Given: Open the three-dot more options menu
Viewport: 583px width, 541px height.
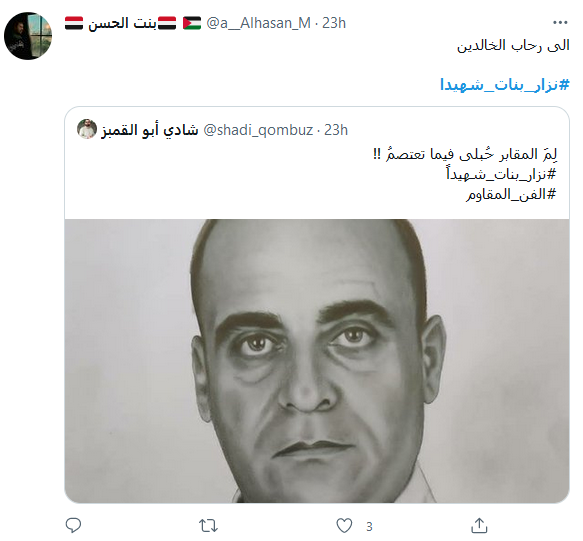Looking at the screenshot, I should click(x=560, y=23).
